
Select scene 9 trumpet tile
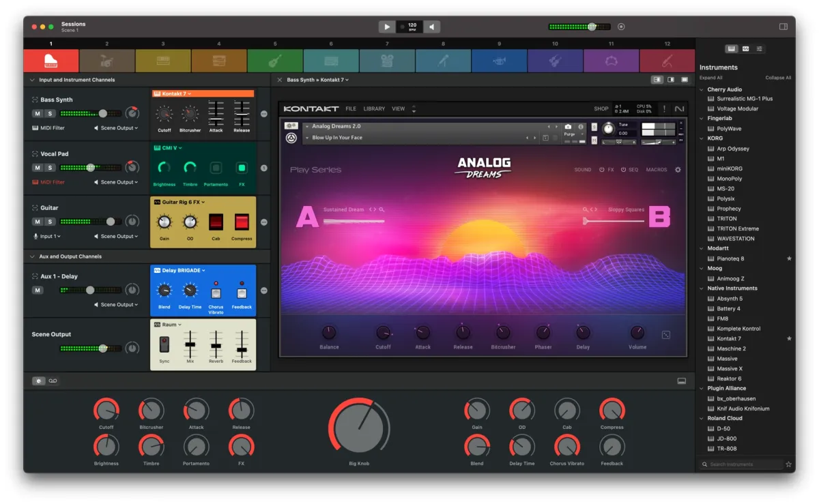(499, 60)
